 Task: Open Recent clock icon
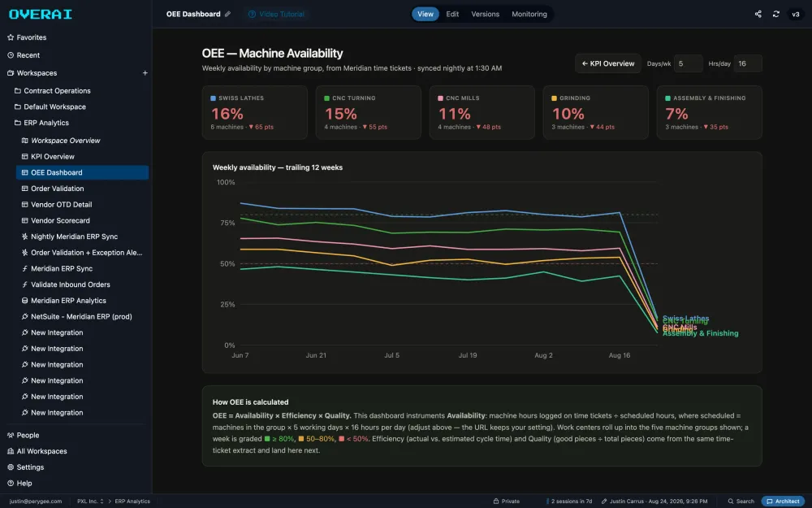(x=11, y=55)
